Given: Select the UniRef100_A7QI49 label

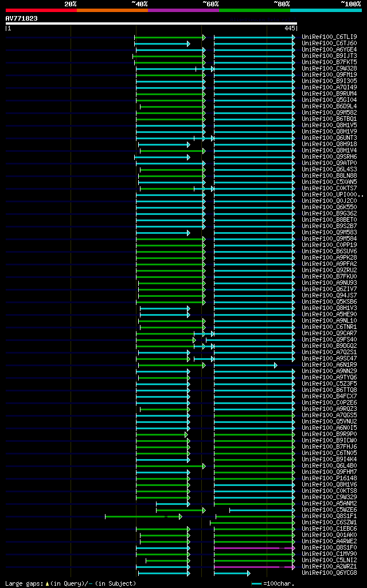Looking at the screenshot, I should tap(330, 87).
